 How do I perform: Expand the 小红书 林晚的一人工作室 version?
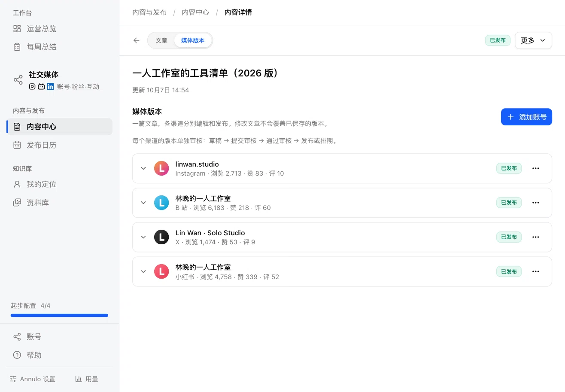[143, 271]
